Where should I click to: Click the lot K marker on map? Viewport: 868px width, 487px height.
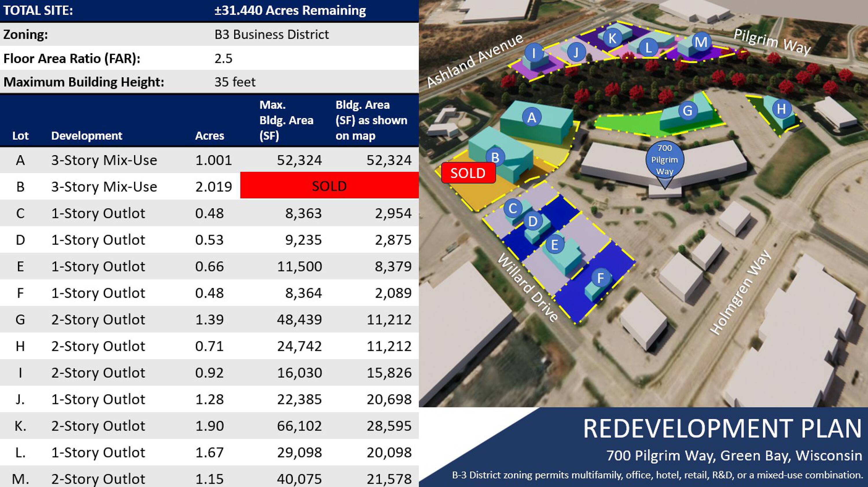coord(612,38)
